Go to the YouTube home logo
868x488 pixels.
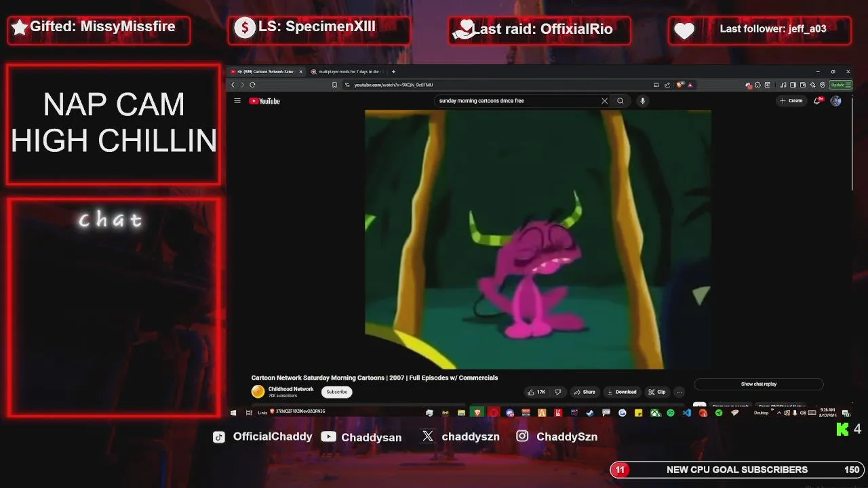point(264,101)
